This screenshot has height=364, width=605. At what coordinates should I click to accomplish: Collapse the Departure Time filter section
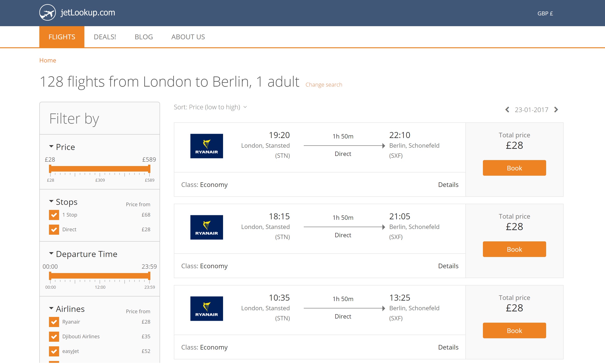coord(83,254)
